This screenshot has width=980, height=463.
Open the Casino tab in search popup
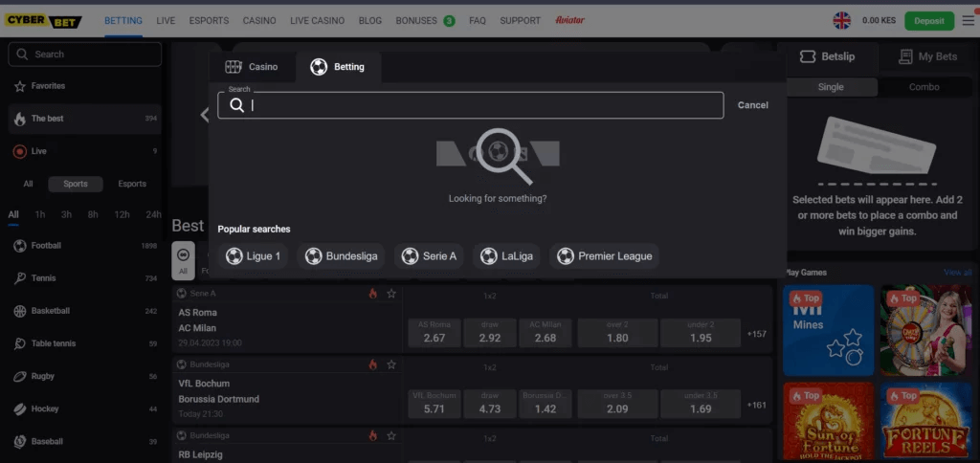(252, 67)
